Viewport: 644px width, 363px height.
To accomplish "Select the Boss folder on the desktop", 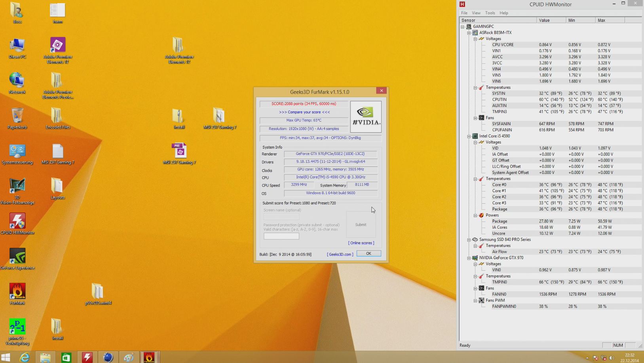I will pyautogui.click(x=17, y=13).
